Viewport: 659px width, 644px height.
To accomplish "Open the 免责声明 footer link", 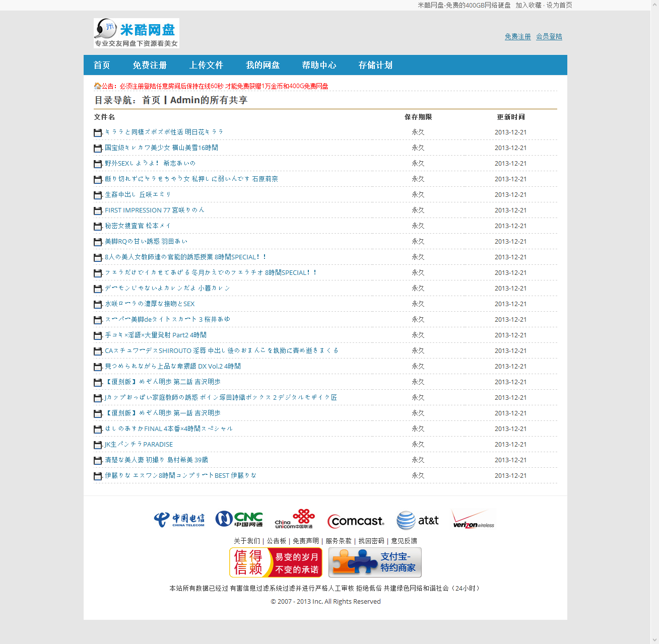I will 306,541.
